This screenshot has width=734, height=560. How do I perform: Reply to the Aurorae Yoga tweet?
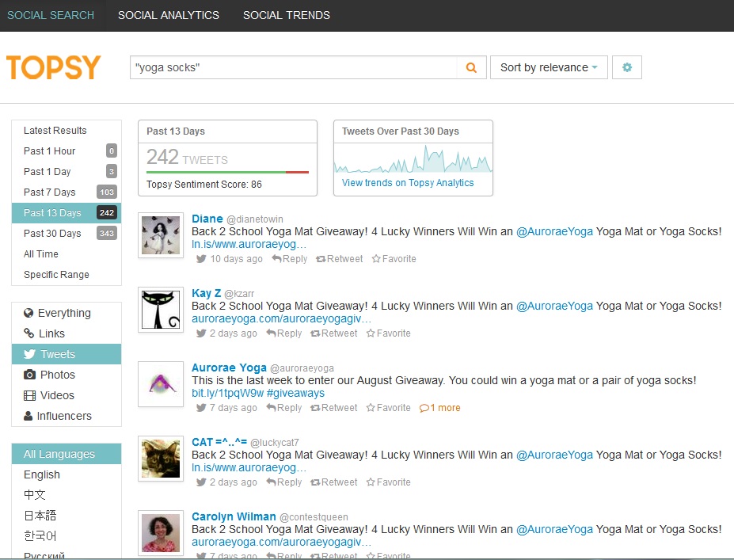coord(283,408)
